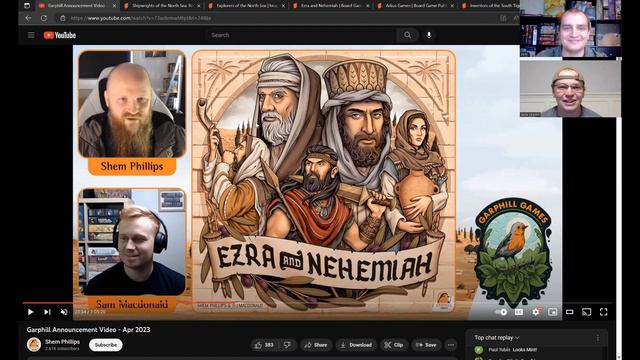640x360 pixels.
Task: Open more actions ellipsis under the video
Action: 451,345
